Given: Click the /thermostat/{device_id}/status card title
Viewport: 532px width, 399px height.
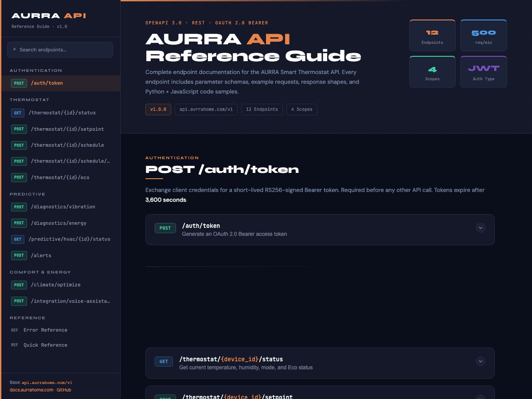Looking at the screenshot, I should pos(231,359).
